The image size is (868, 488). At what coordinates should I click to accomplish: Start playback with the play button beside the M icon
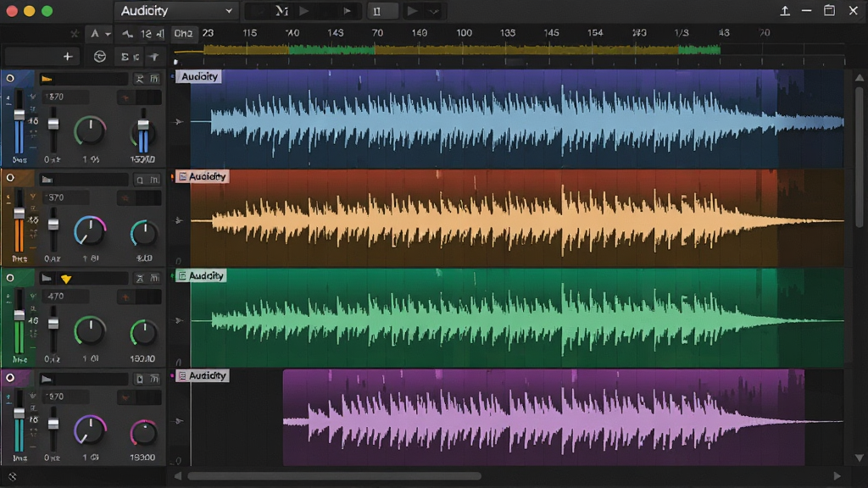(x=304, y=11)
